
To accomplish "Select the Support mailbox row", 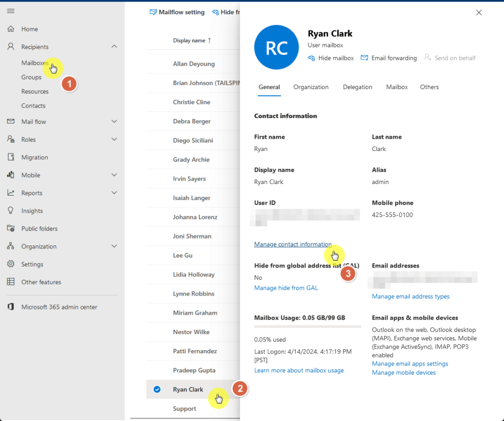I will coord(193,409).
